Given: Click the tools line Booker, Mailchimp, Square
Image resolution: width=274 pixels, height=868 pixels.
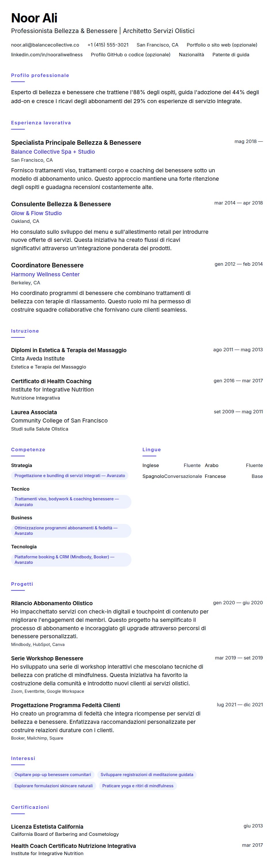Looking at the screenshot, I should click(x=37, y=738).
